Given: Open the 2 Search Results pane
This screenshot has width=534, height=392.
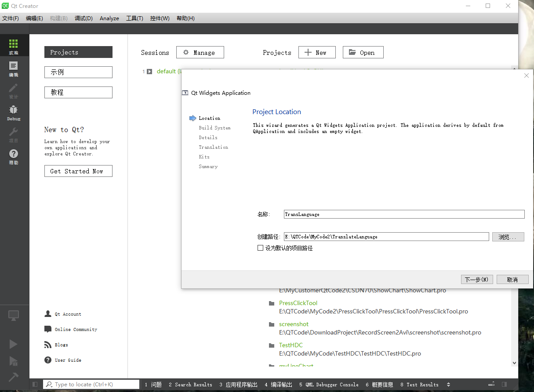Looking at the screenshot, I should (x=190, y=385).
